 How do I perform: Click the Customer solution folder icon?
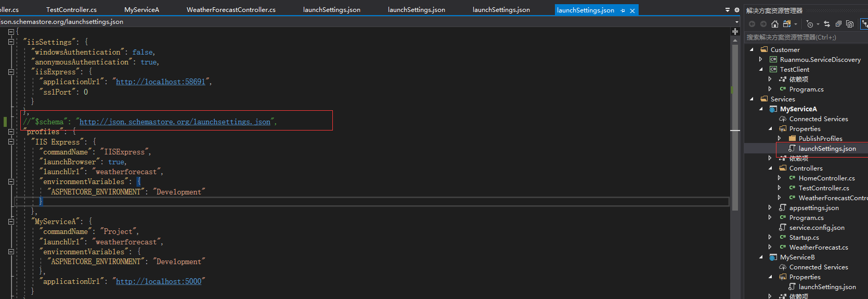(764, 50)
